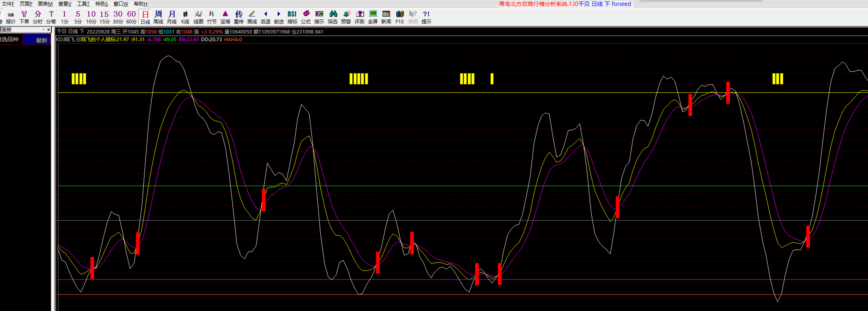Click the 指示 signal indicator icon
Image resolution: width=868 pixels, height=311 pixels.
[319, 18]
